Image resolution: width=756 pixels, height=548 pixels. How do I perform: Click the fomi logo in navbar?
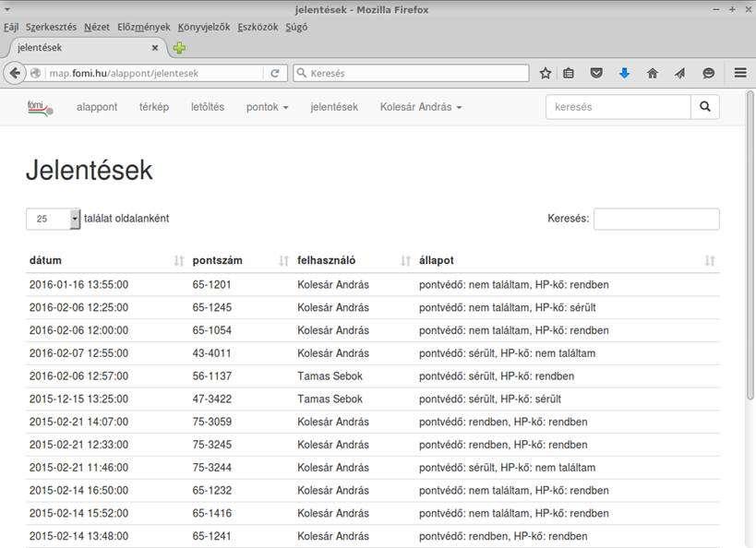coord(40,107)
